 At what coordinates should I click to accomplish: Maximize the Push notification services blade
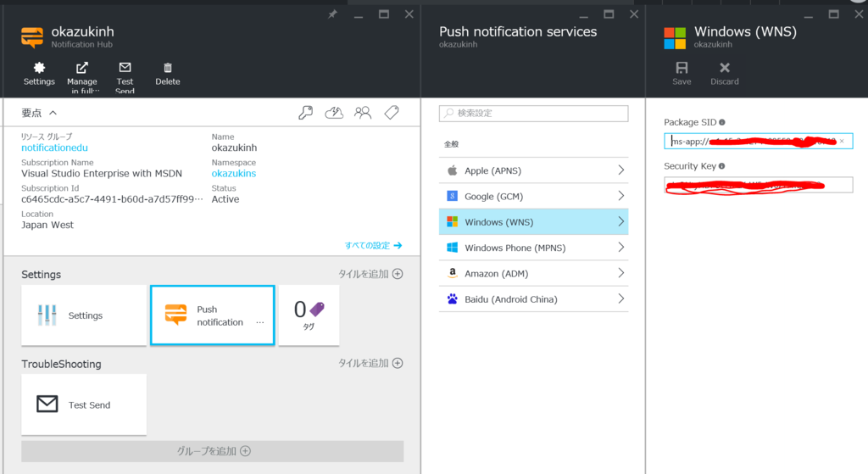[x=609, y=14]
